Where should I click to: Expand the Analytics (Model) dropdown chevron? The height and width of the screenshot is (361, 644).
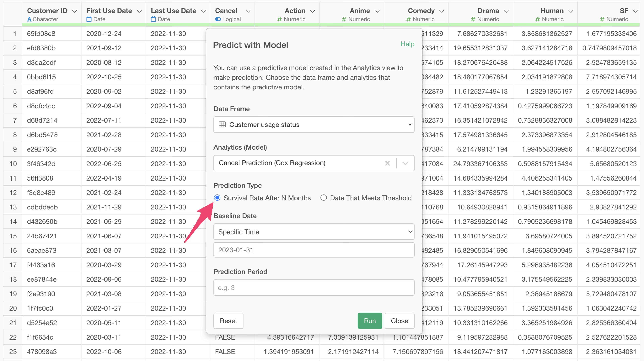pos(405,163)
